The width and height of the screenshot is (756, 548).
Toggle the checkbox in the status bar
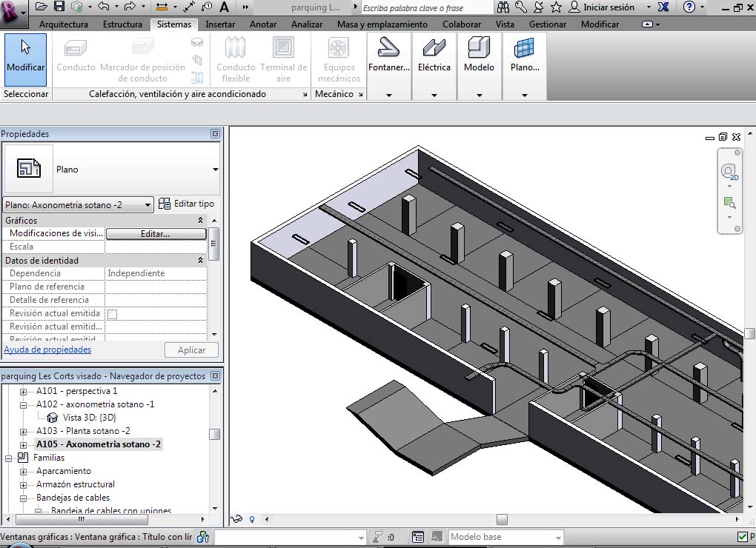pos(743,537)
